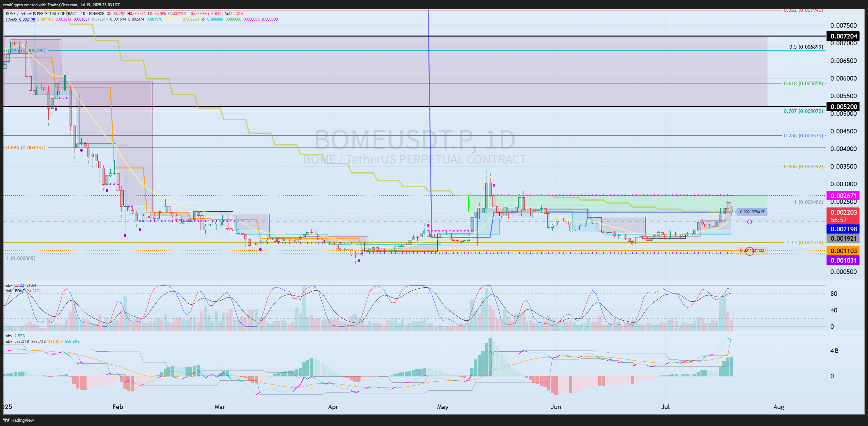Viewport: 868px width, 426px height.
Task: Click Vol 24.32 B in the top legend
Action: (234, 14)
